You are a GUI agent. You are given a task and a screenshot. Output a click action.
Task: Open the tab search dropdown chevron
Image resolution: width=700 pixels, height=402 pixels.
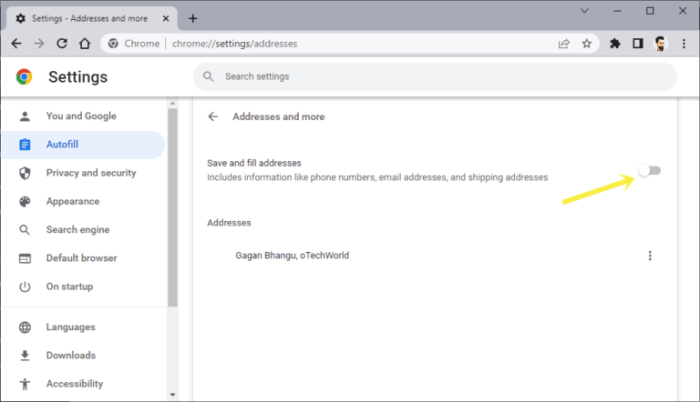point(584,11)
